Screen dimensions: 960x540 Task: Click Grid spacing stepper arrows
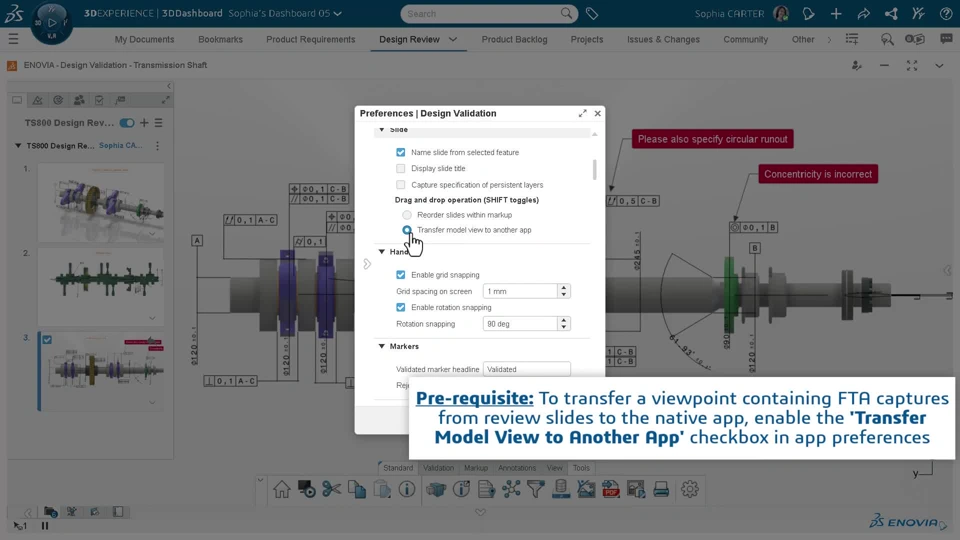[563, 291]
